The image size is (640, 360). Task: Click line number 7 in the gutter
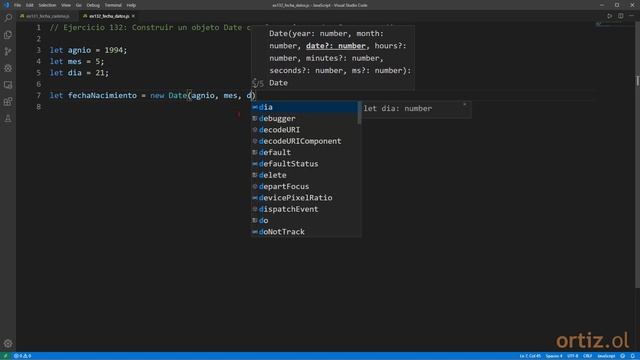coord(38,96)
